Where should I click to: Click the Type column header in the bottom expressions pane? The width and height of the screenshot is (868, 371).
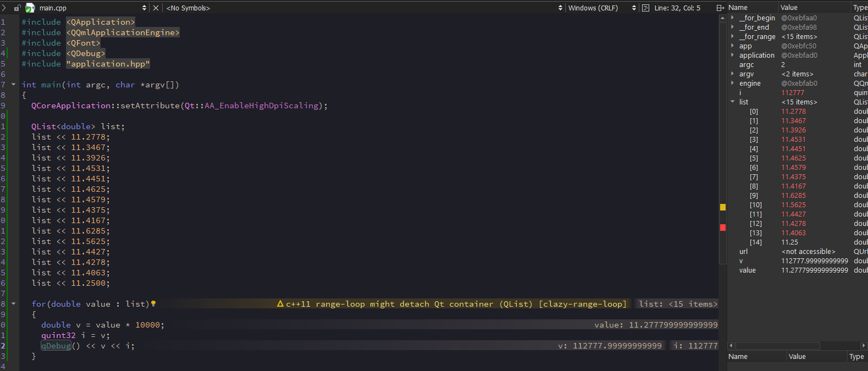pyautogui.click(x=857, y=356)
